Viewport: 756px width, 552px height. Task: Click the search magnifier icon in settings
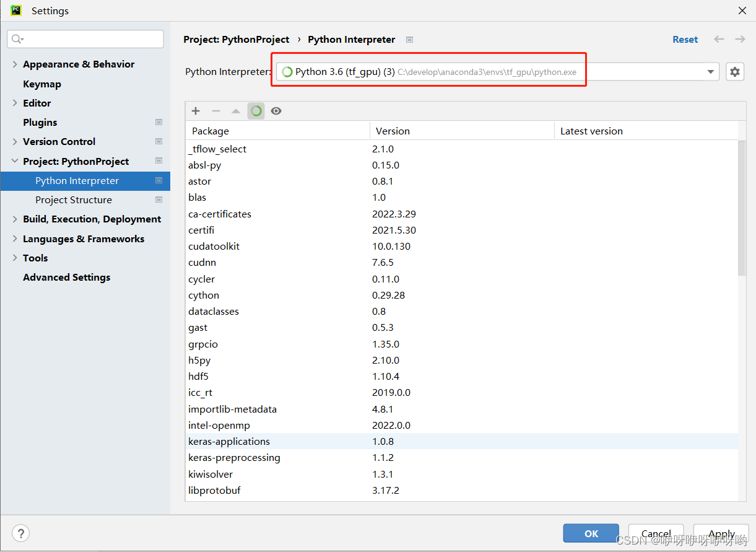click(x=17, y=39)
